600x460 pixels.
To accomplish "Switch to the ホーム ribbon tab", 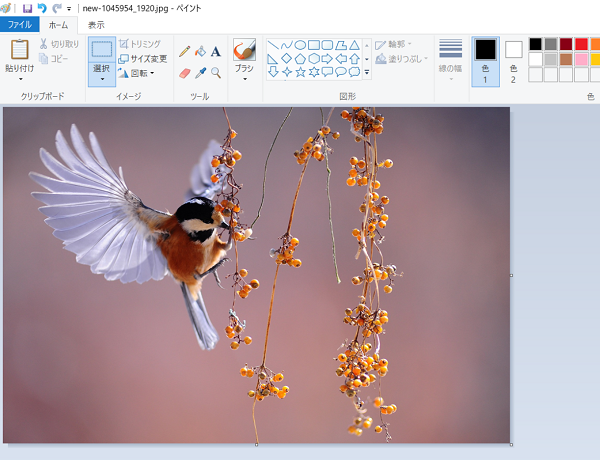I will [59, 25].
